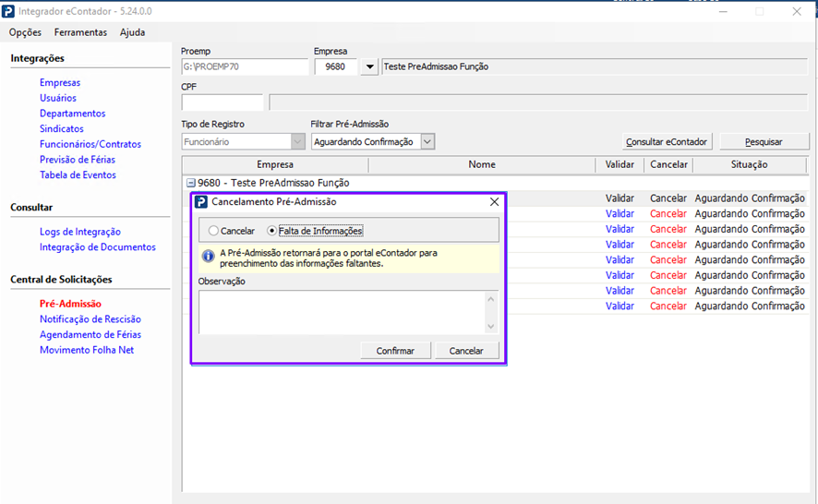Viewport: 818px width, 504px height.
Task: Click Validar in the first table row
Action: [x=620, y=198]
